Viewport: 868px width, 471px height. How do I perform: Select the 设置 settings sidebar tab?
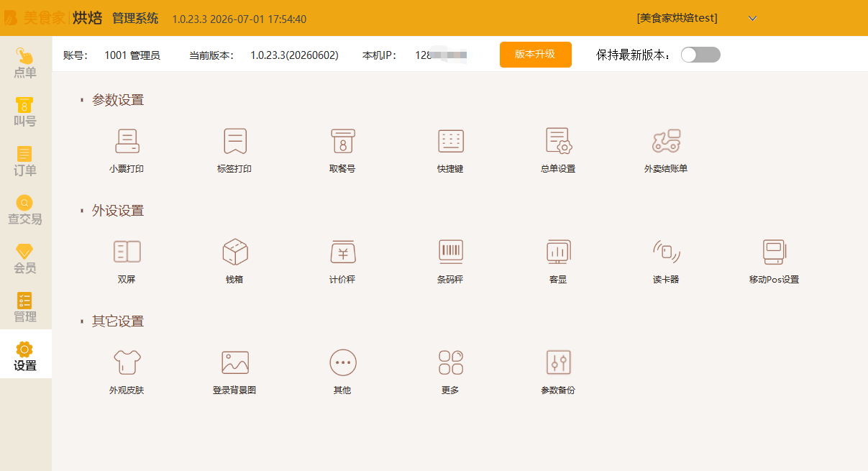click(x=25, y=355)
